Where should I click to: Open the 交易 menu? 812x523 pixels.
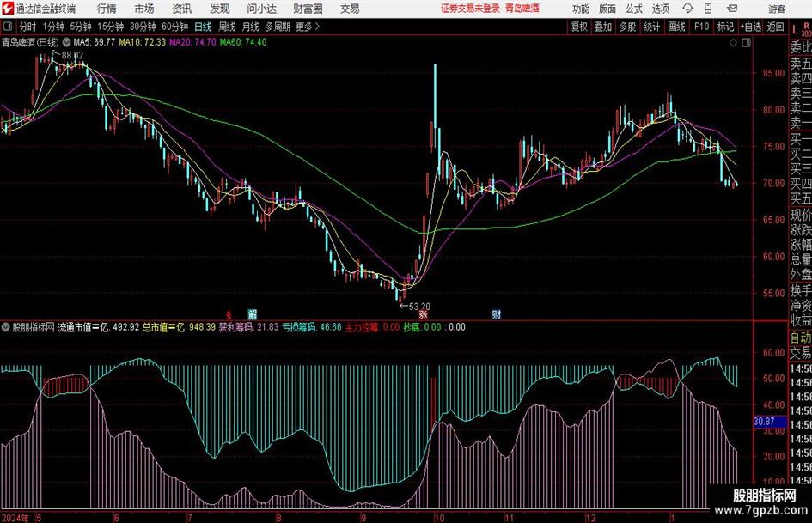350,9
